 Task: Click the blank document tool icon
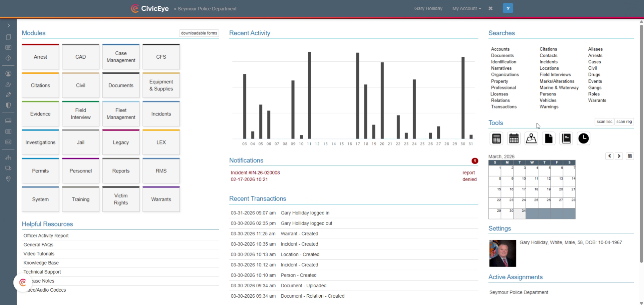pyautogui.click(x=549, y=138)
